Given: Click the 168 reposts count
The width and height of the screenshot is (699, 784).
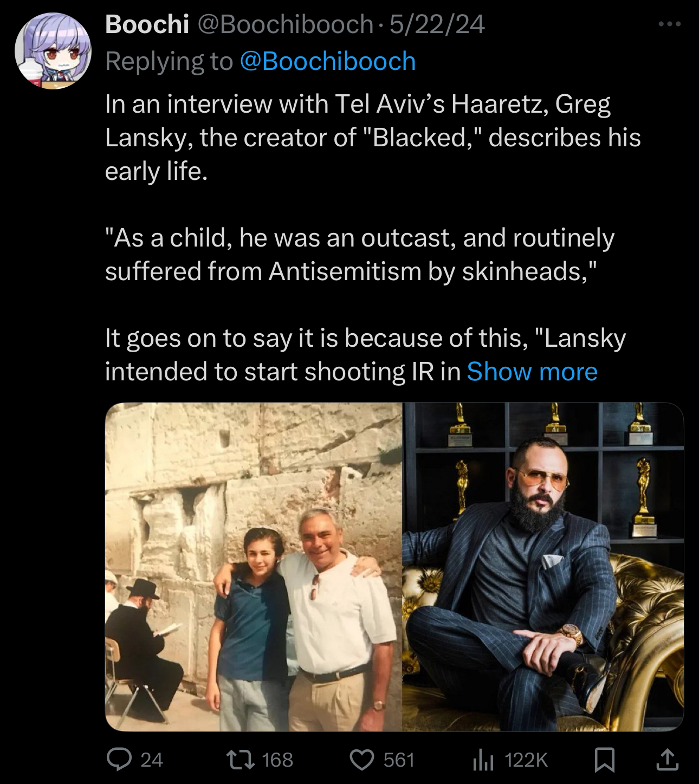Looking at the screenshot, I should [277, 760].
